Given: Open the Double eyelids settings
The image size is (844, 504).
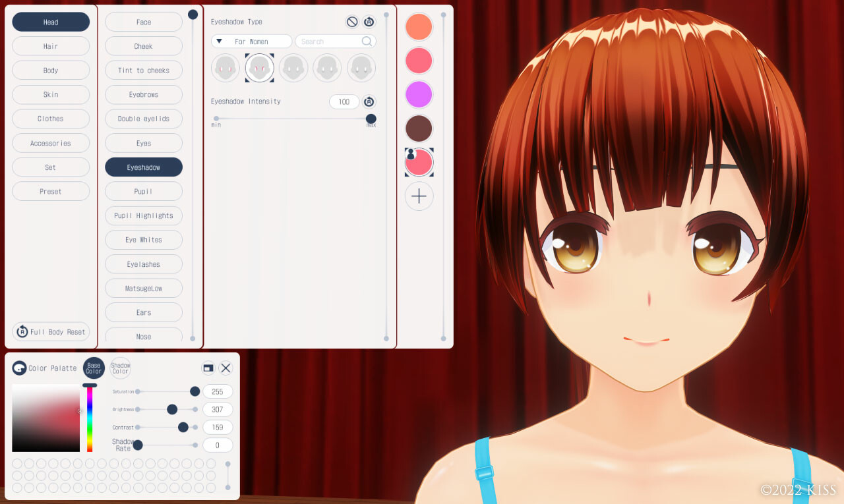Looking at the screenshot, I should [143, 119].
